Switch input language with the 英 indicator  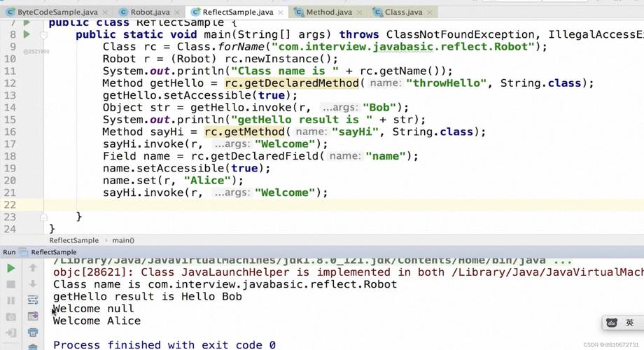[x=629, y=323]
